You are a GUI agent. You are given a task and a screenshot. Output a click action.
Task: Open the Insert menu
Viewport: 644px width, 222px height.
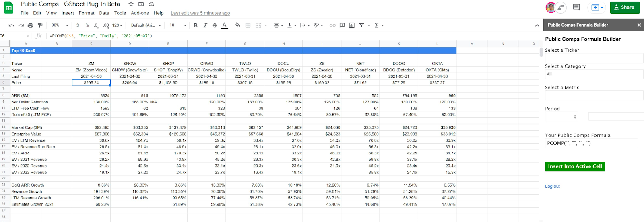68,13
